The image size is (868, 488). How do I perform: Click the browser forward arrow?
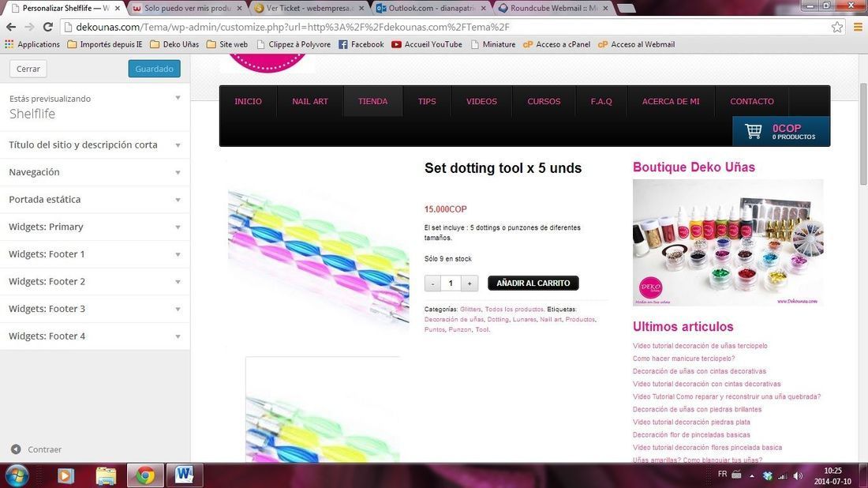pyautogui.click(x=29, y=27)
